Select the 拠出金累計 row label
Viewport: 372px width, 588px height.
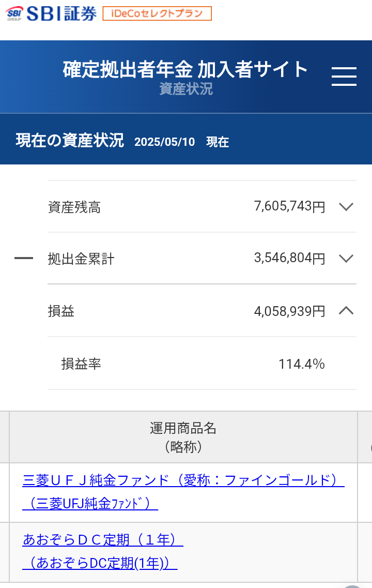[x=81, y=259]
